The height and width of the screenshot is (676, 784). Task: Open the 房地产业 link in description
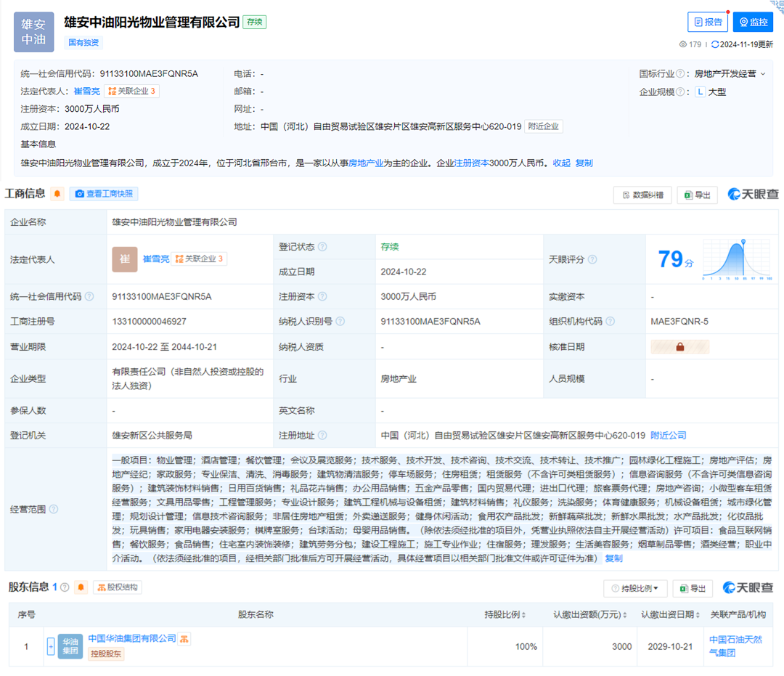click(366, 163)
